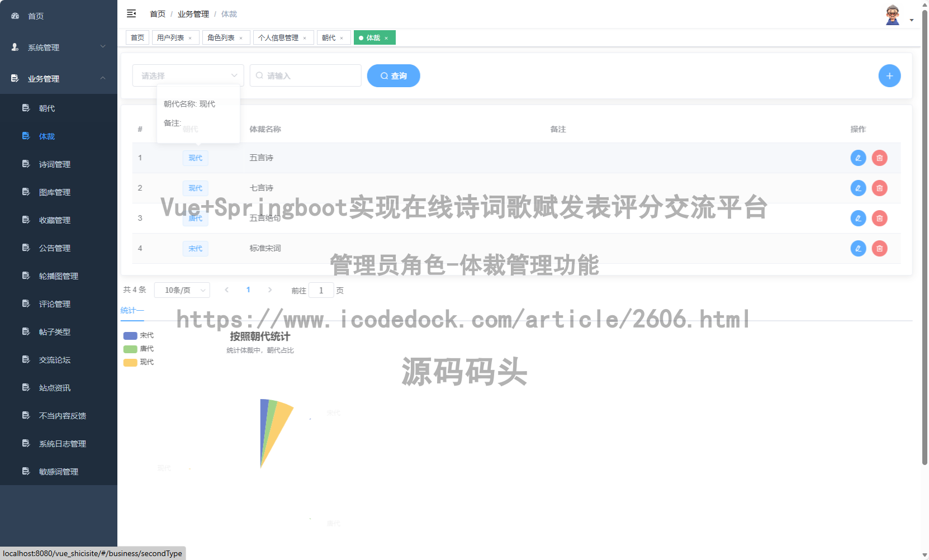
Task: Click the user avatar in the top bar
Action: point(892,14)
